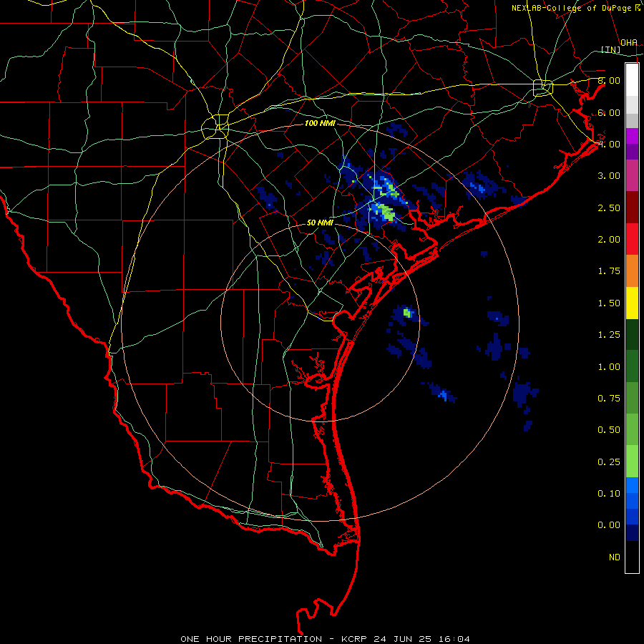Click the black ND swatch in legend

[x=632, y=557]
